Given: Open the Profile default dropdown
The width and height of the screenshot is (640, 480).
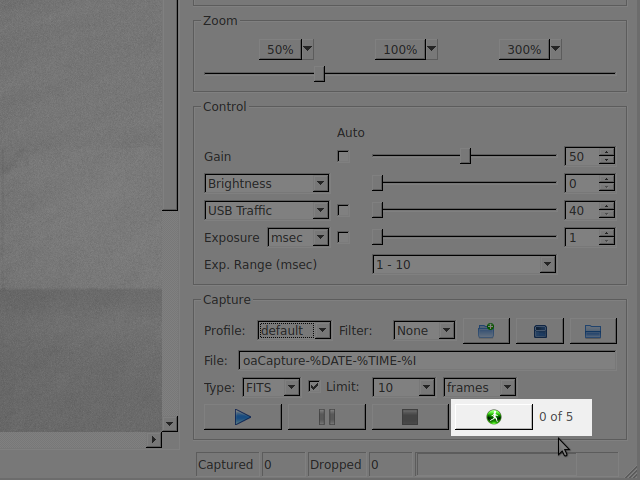Looking at the screenshot, I should 322,330.
